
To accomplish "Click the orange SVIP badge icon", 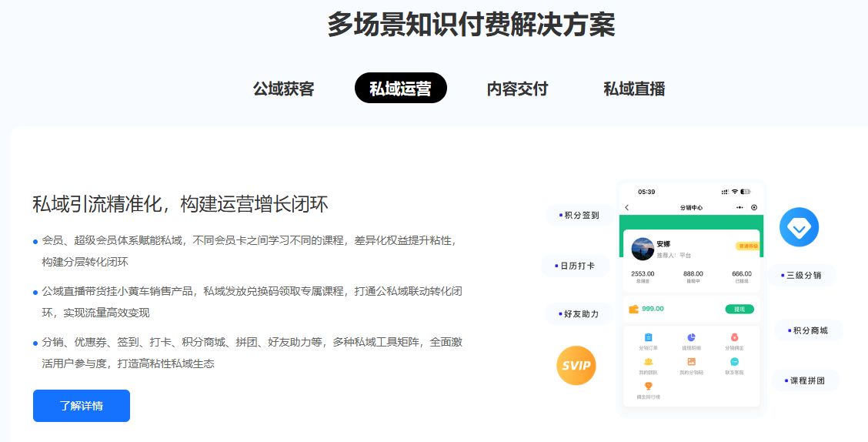I will pyautogui.click(x=576, y=365).
